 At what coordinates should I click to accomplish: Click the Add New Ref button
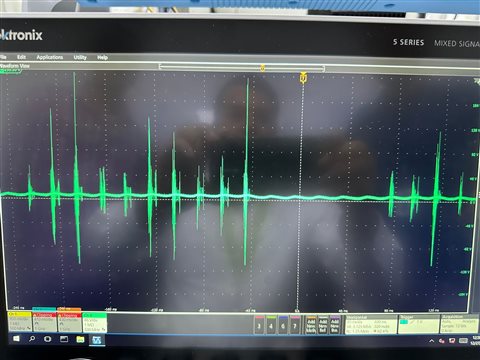tap(323, 325)
